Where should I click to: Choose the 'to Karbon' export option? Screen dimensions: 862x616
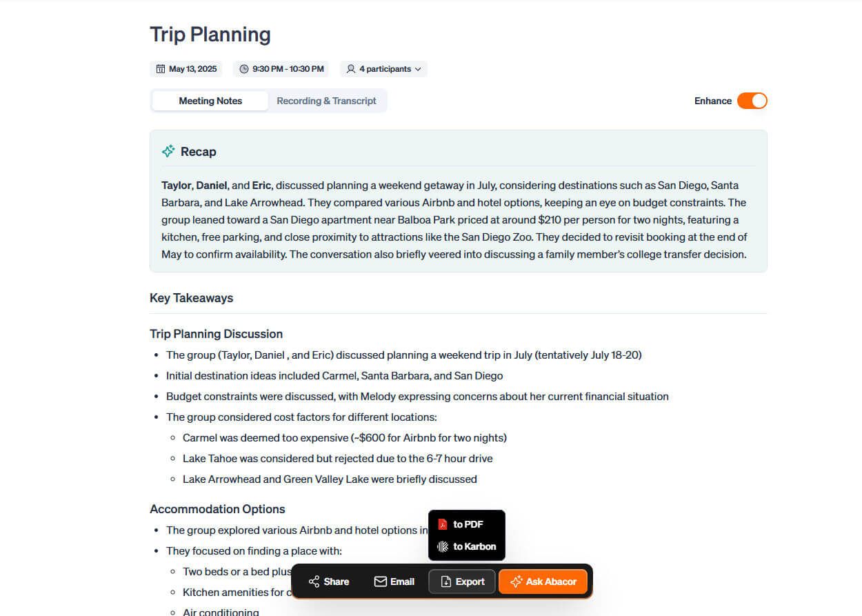pyautogui.click(x=474, y=546)
